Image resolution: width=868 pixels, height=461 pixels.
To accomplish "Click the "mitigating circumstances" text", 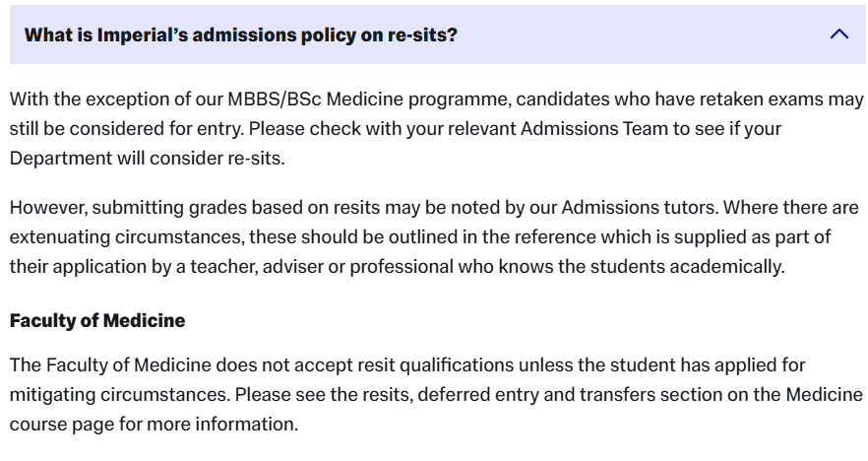I will pos(119,395).
